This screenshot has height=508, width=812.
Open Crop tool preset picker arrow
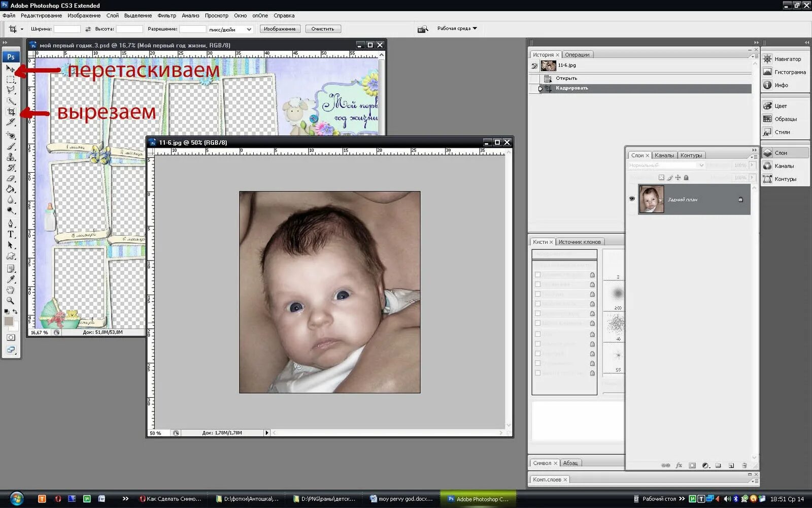(x=22, y=29)
